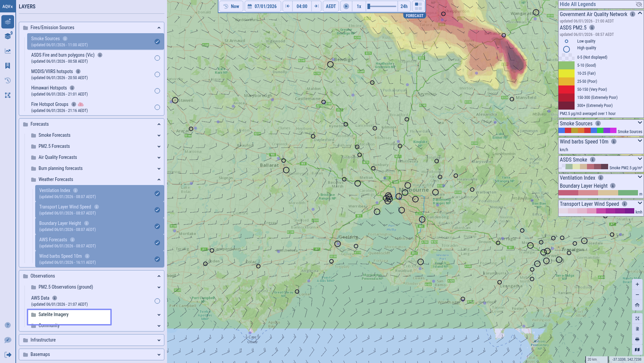Click the help question mark icon
The image size is (644, 363).
tap(8, 325)
